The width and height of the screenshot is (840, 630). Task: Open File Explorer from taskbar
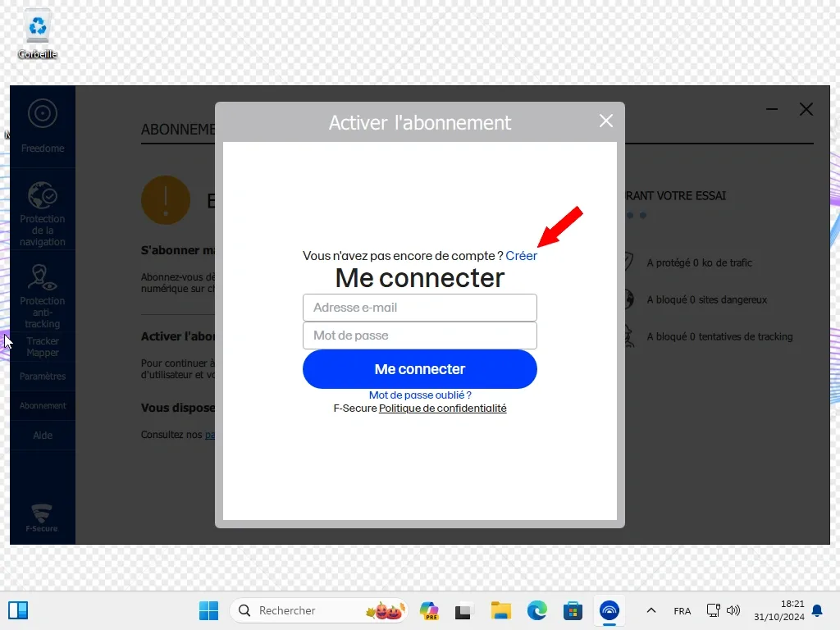tap(501, 610)
